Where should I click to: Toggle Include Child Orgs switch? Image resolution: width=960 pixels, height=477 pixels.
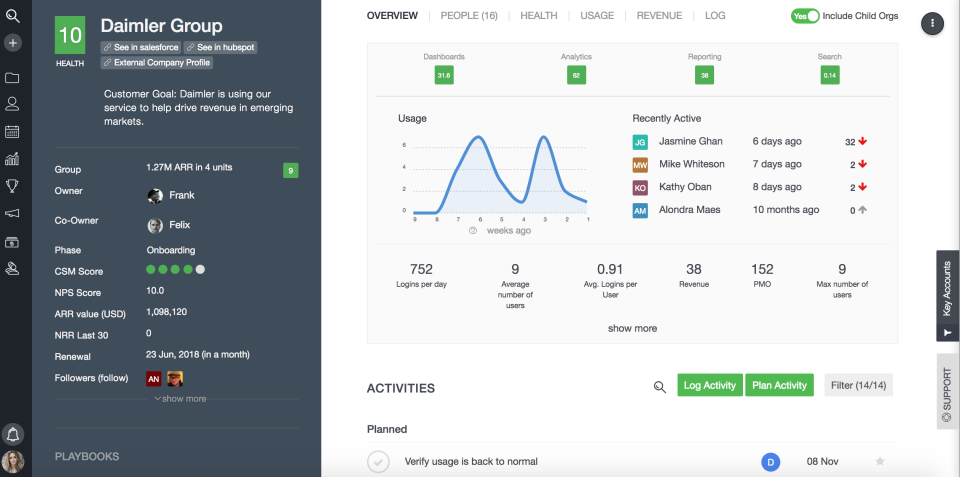(804, 17)
